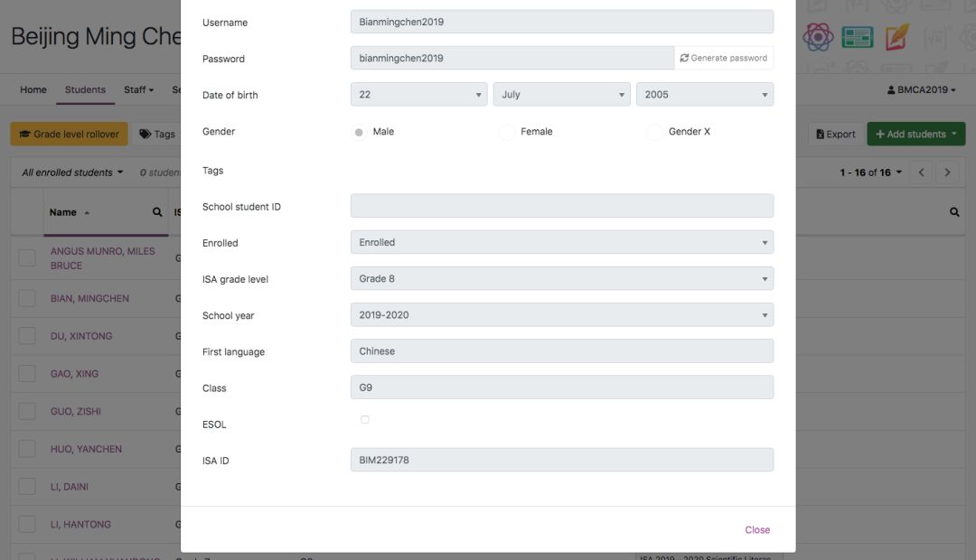Image resolution: width=976 pixels, height=560 pixels.
Task: Click search magnifier at far right column
Action: click(954, 212)
